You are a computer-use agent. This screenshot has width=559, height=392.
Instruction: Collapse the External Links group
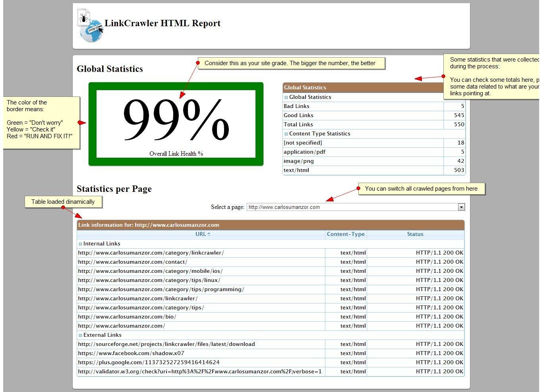80,335
